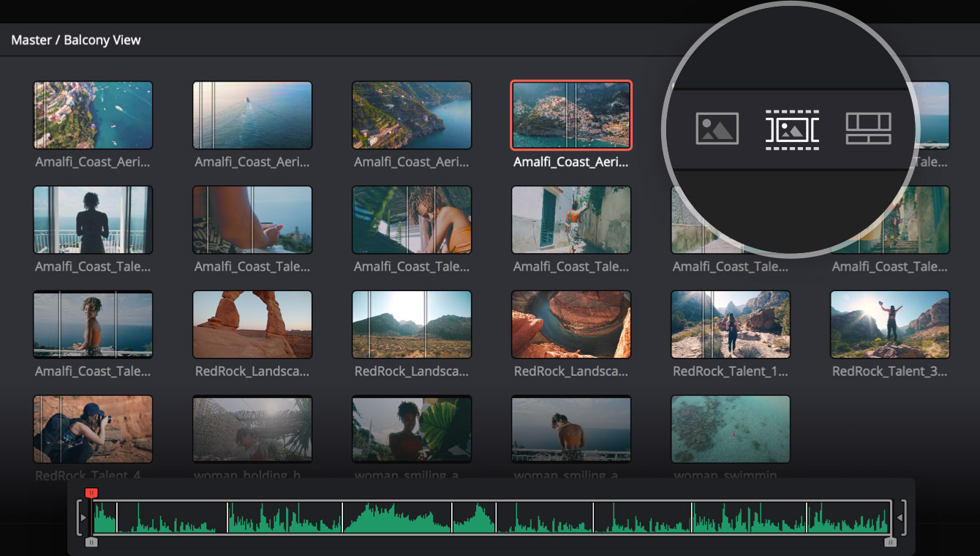This screenshot has width=980, height=556.
Task: Switch to Metadata view layout
Action: [867, 128]
